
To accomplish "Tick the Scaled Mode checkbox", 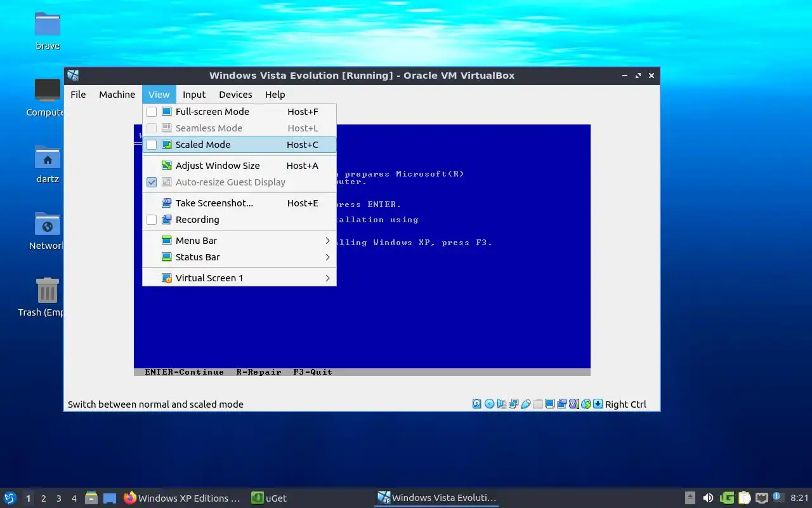I will 152,145.
